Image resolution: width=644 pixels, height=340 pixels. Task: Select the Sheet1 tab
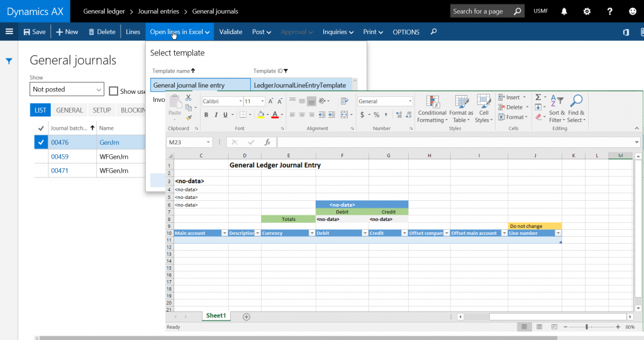click(x=216, y=315)
